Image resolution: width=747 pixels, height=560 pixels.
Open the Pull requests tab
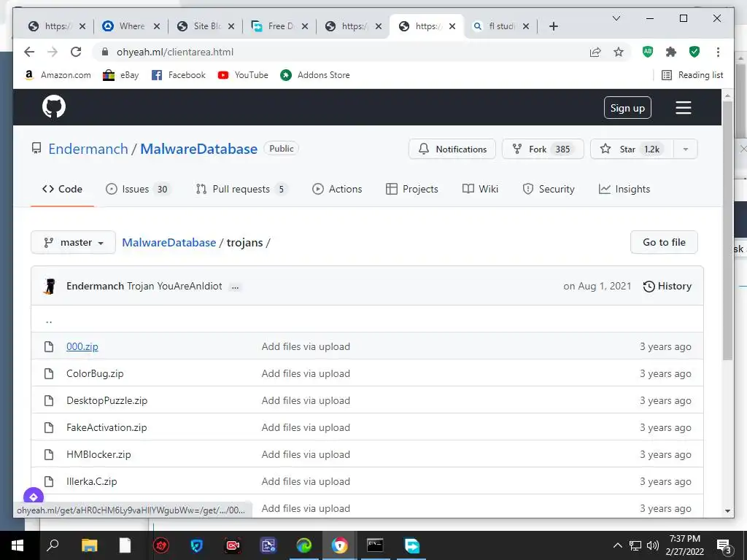(241, 189)
